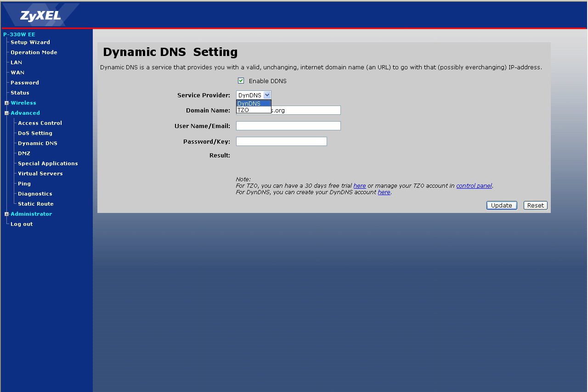Click the Result label
This screenshot has width=588, height=392.
220,156
